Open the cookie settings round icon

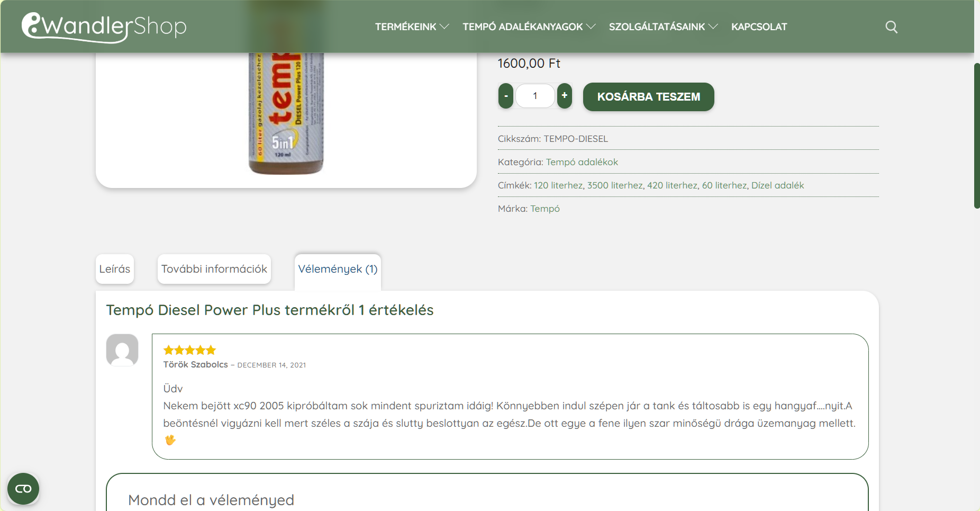point(23,489)
